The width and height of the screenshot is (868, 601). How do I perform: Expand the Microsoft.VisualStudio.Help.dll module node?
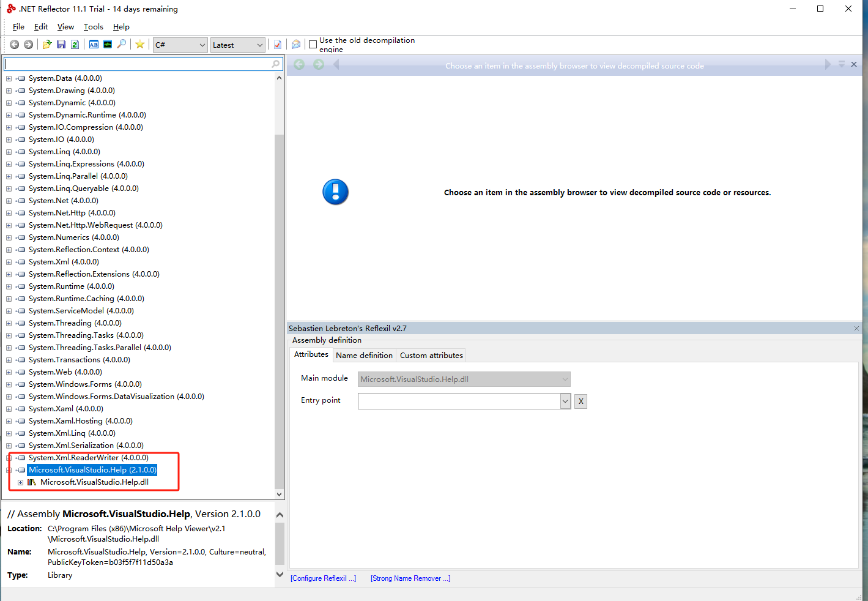pos(20,482)
